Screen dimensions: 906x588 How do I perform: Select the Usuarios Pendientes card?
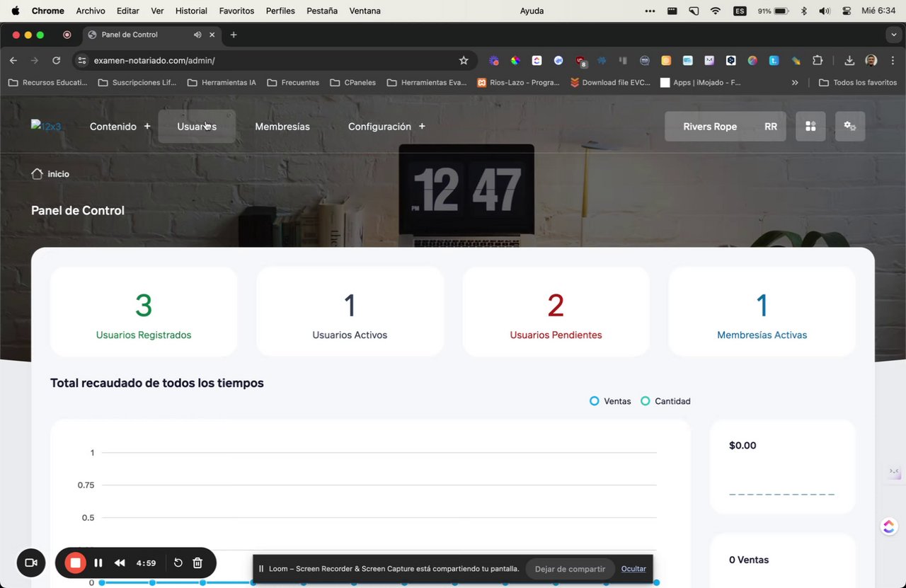click(556, 311)
